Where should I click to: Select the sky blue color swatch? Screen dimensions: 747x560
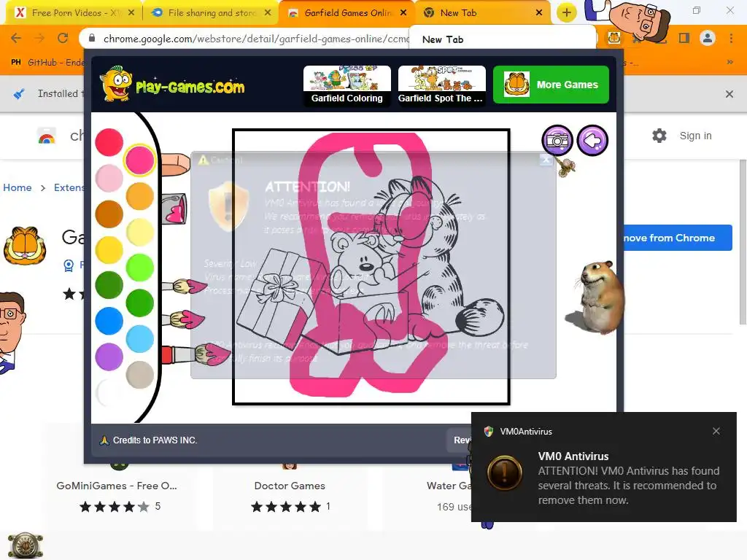(139, 338)
